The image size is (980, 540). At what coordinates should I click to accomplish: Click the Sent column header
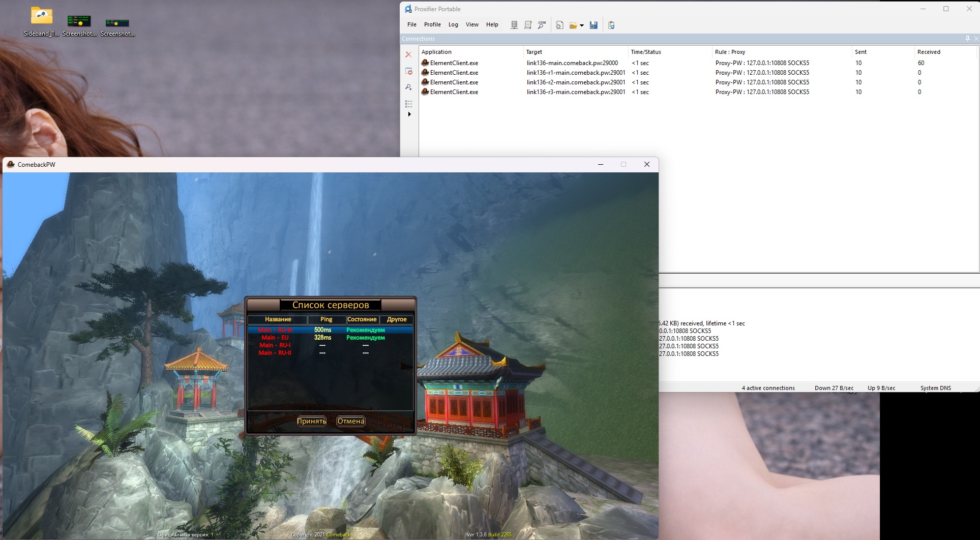(x=883, y=52)
